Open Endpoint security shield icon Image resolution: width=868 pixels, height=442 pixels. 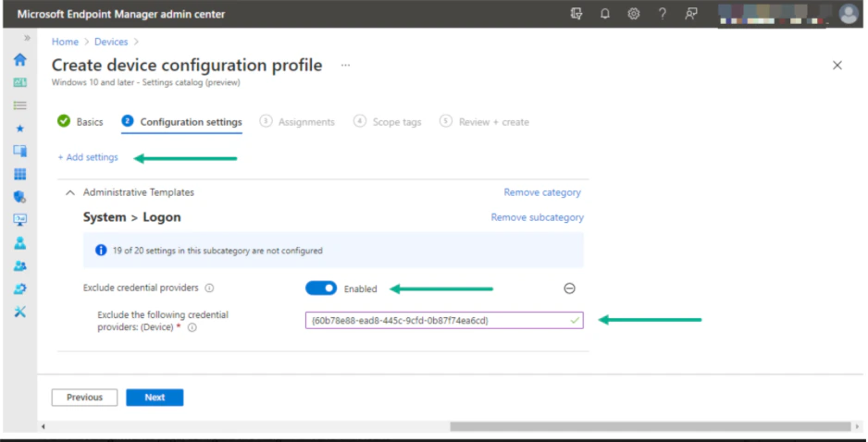click(x=20, y=197)
